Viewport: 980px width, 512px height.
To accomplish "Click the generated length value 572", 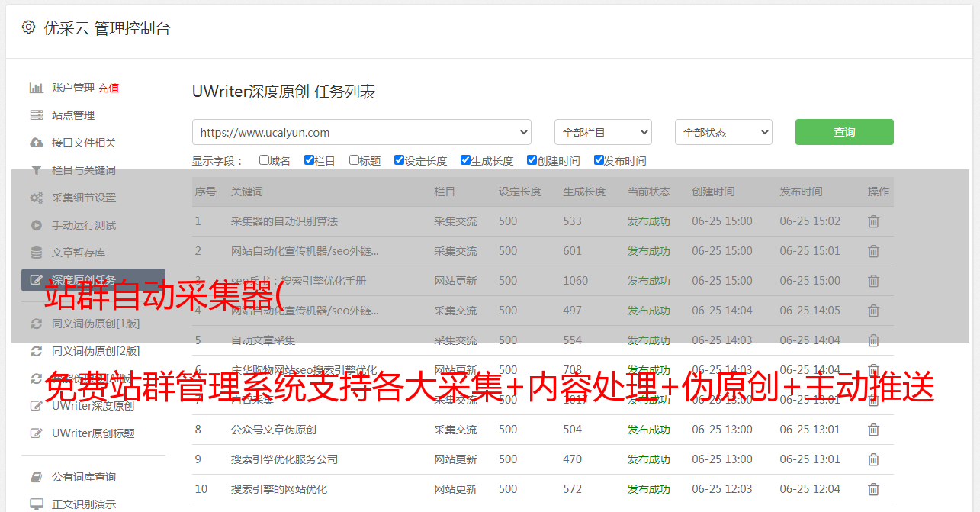I will click(x=572, y=489).
